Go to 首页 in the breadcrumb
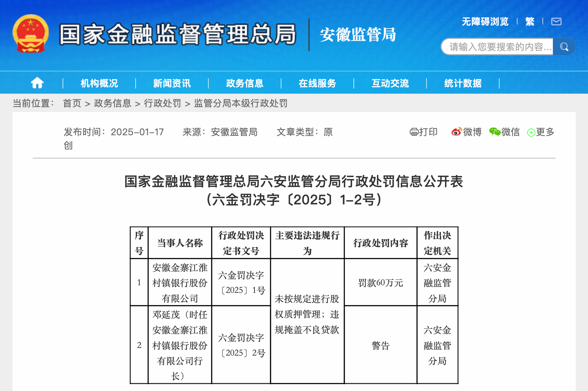This screenshot has height=391, width=588. (72, 103)
